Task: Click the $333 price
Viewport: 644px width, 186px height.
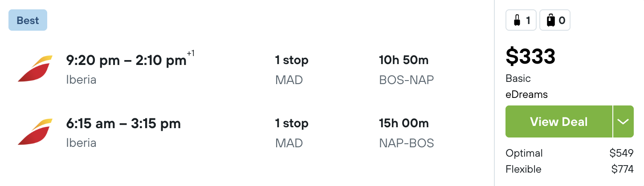Action: (x=530, y=57)
